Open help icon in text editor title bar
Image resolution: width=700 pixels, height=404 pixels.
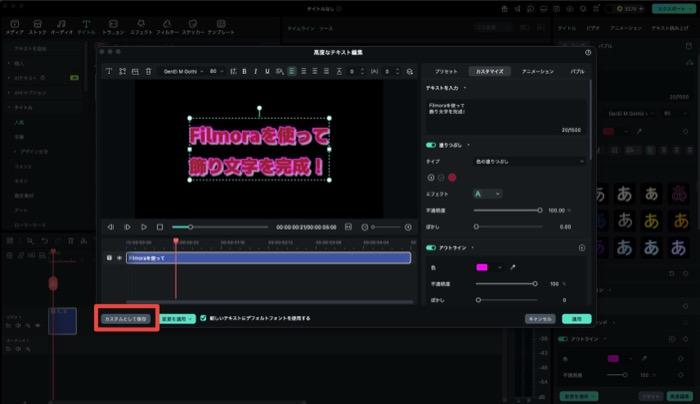pos(588,52)
